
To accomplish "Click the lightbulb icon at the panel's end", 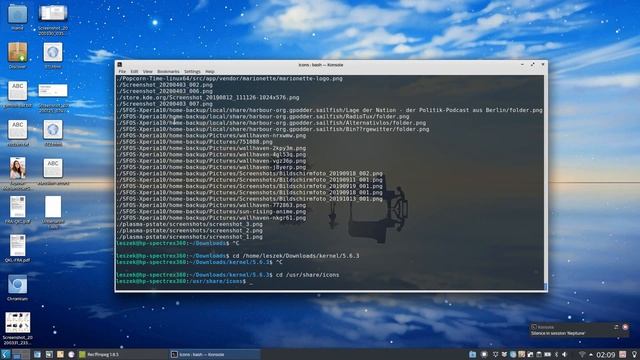I will pyautogui.click(x=634, y=354).
